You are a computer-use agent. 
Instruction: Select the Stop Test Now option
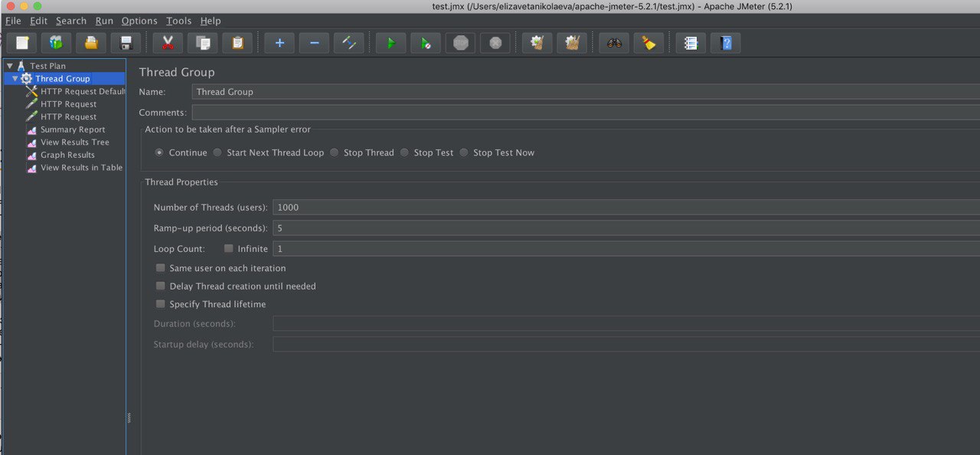click(463, 152)
